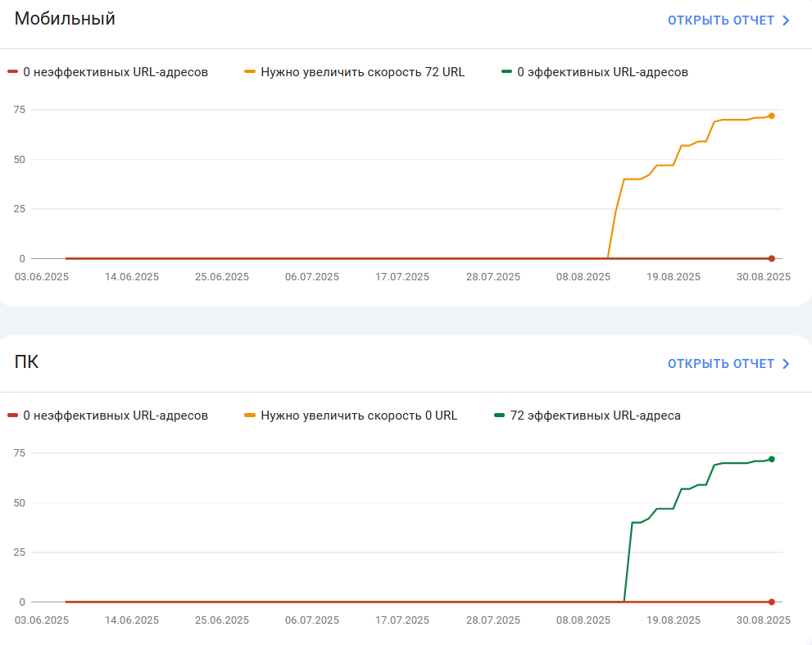Select red legend marker in Mobile chart
The image size is (812, 645).
[13, 71]
